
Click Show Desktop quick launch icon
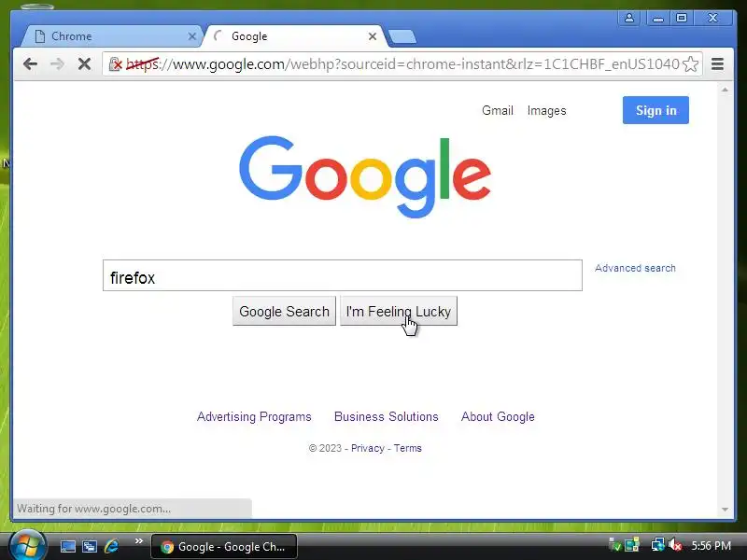point(67,546)
